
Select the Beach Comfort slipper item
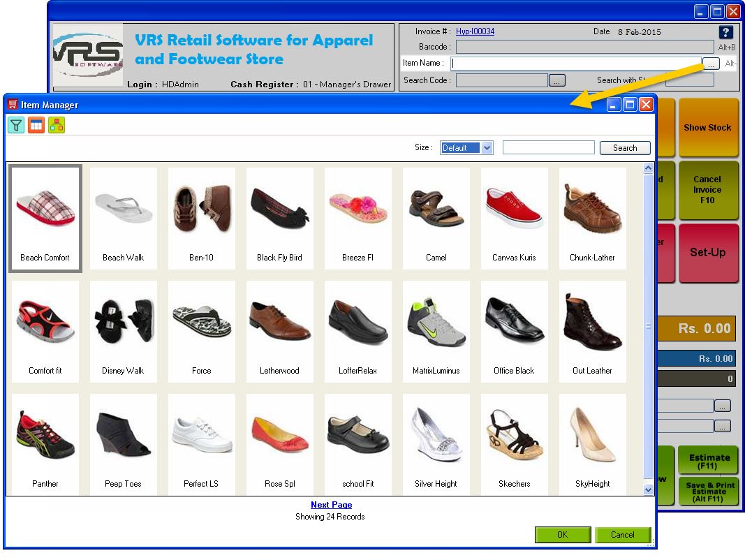[x=45, y=219]
